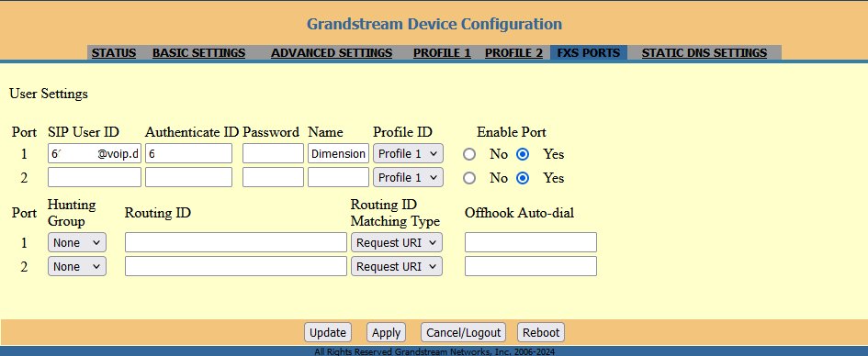868x356 pixels.
Task: Open Port 1 Profile ID dropdown
Action: coord(408,153)
